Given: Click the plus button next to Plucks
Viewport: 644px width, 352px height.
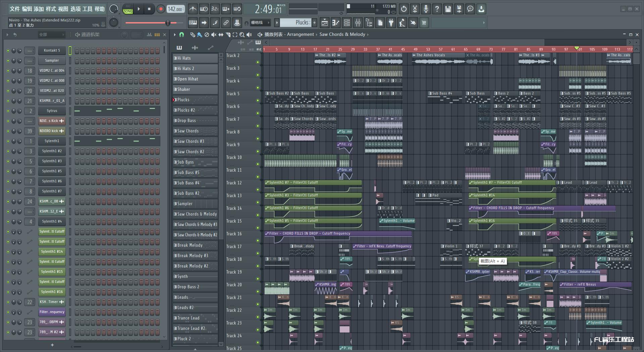Looking at the screenshot, I should pyautogui.click(x=314, y=22).
